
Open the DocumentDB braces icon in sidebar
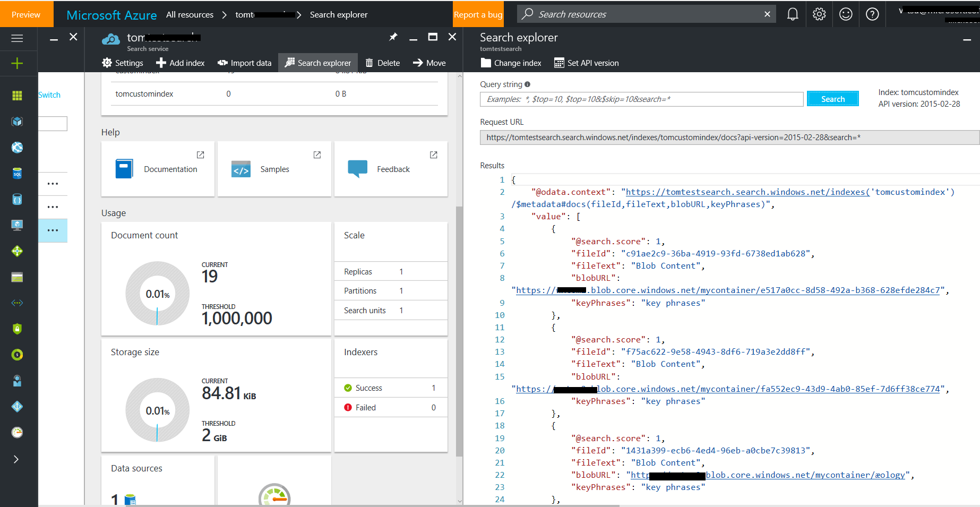click(x=17, y=199)
